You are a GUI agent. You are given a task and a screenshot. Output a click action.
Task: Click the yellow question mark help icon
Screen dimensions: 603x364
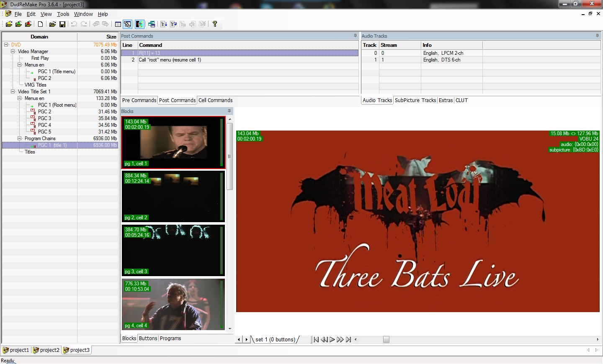coord(215,24)
